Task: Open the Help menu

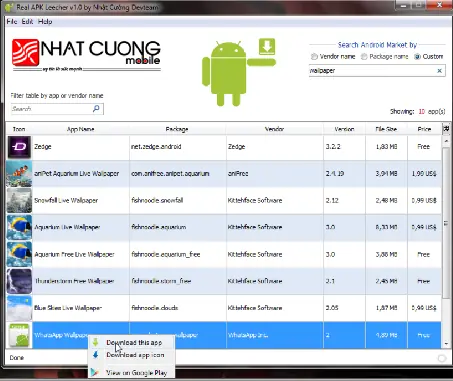Action: tap(45, 22)
